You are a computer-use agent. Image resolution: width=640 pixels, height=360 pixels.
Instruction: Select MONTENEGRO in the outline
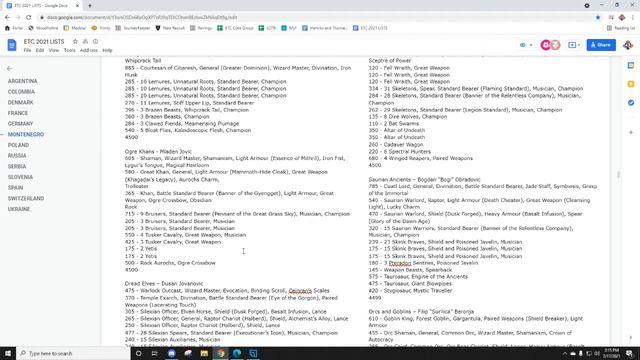click(x=26, y=134)
